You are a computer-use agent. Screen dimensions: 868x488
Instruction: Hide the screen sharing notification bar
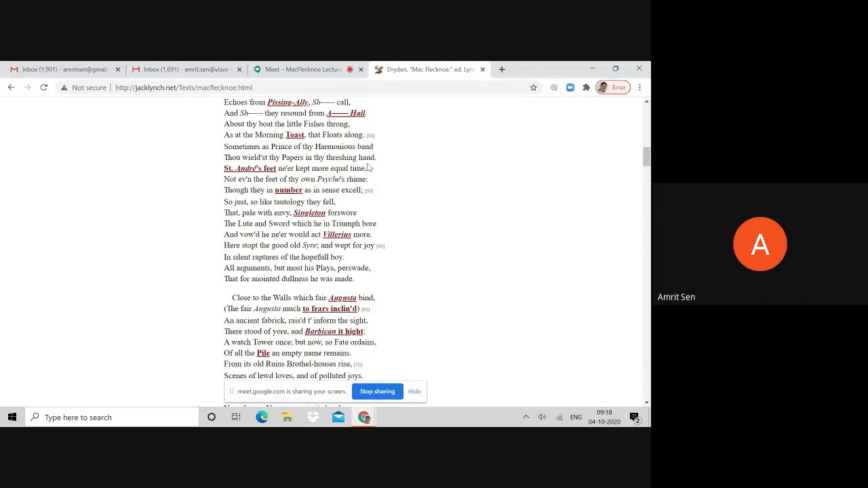pos(414,391)
